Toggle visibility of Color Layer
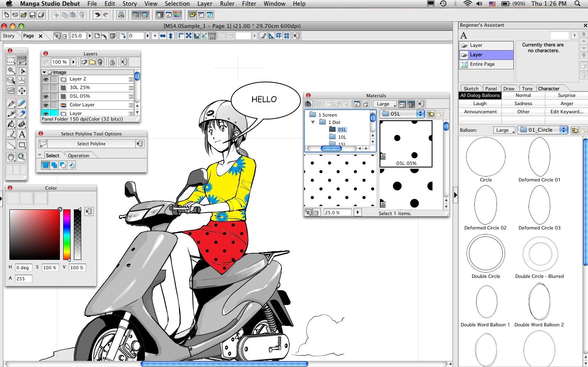Screen dimensions: 588x367 click(x=46, y=105)
